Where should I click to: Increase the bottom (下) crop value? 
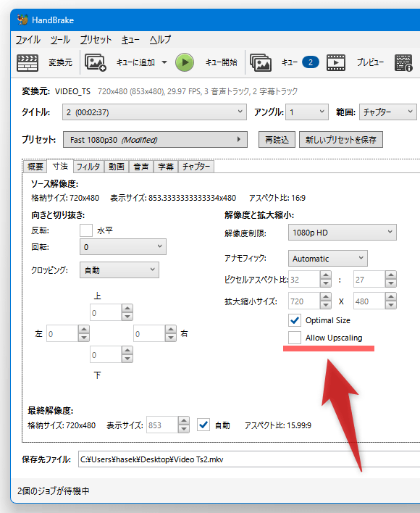tap(127, 351)
